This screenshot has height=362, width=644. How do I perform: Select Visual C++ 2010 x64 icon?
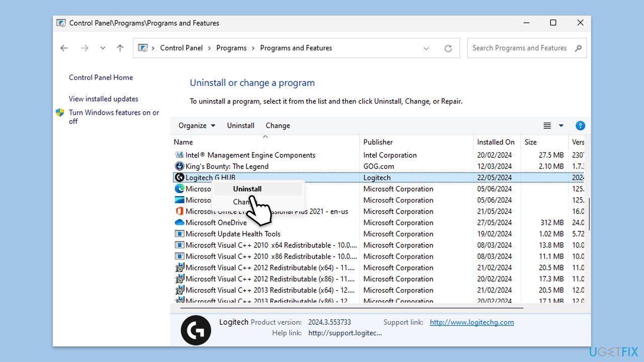click(179, 245)
